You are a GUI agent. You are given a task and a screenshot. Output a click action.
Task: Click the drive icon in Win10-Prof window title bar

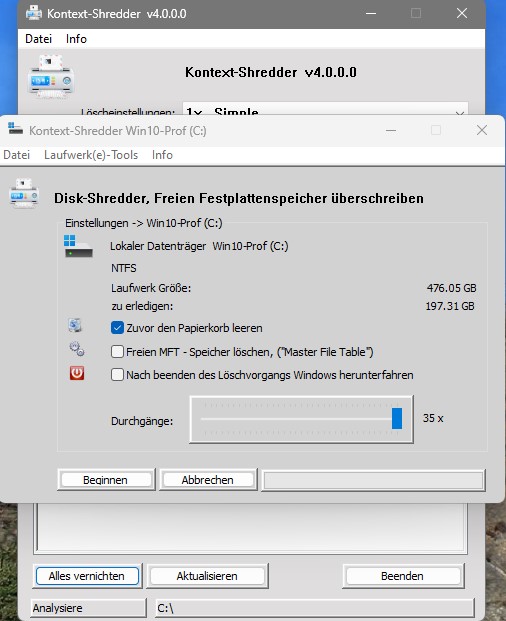(x=15, y=128)
